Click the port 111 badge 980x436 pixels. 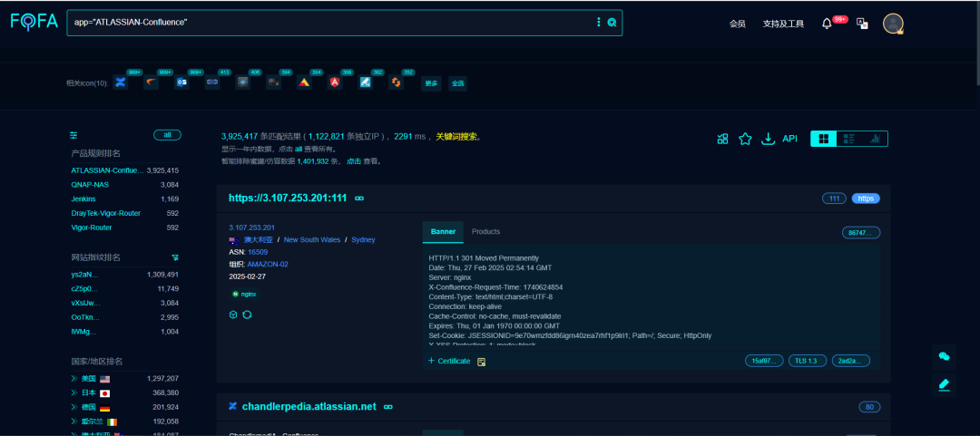point(835,199)
